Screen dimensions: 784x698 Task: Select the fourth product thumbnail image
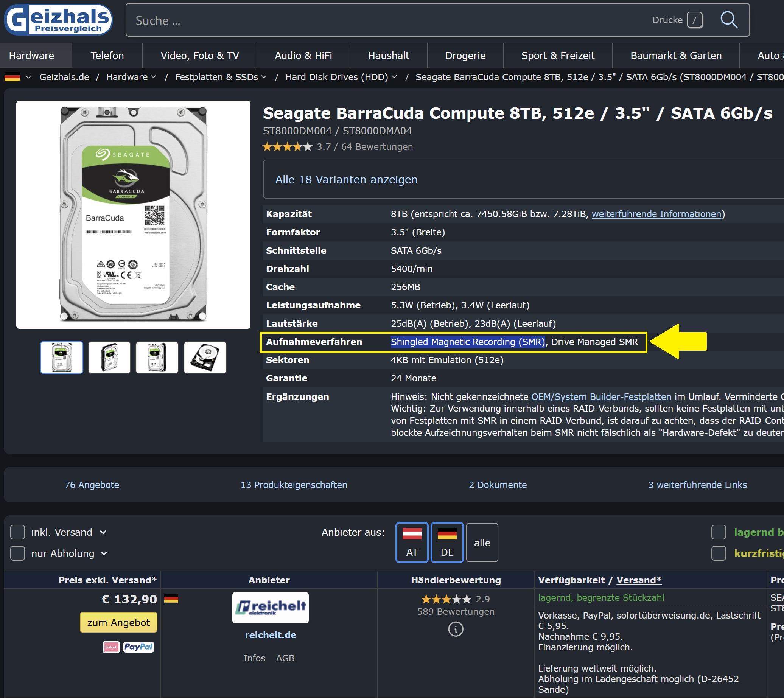[x=205, y=358]
